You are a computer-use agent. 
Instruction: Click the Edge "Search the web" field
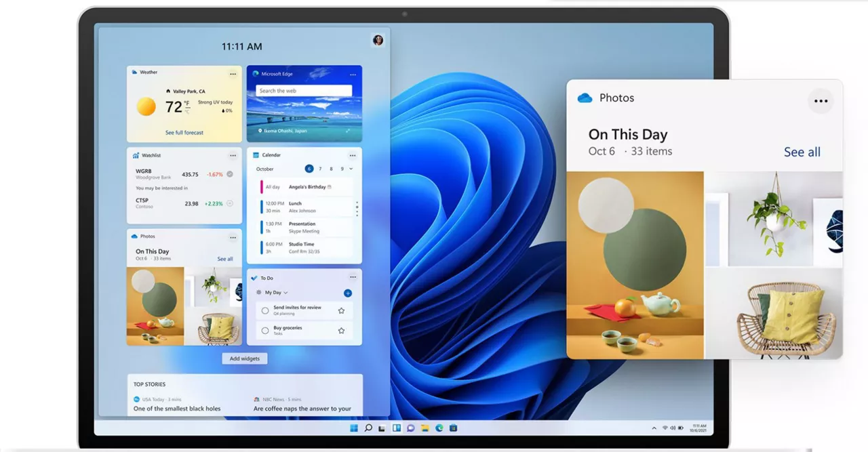tap(304, 91)
